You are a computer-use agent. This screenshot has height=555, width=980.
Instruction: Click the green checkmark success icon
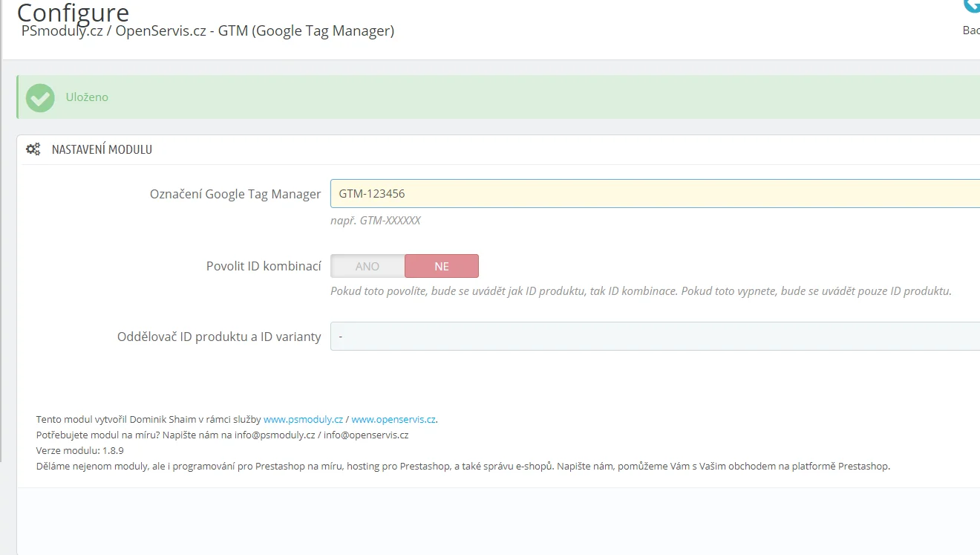[x=40, y=97]
